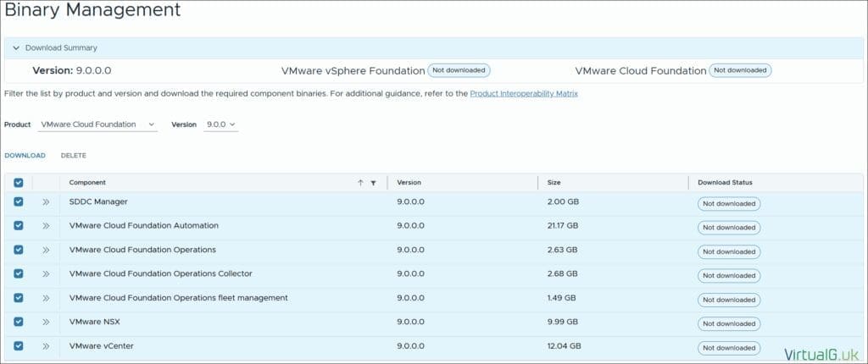Uncheck the VMware NSX checkbox

click(x=19, y=323)
